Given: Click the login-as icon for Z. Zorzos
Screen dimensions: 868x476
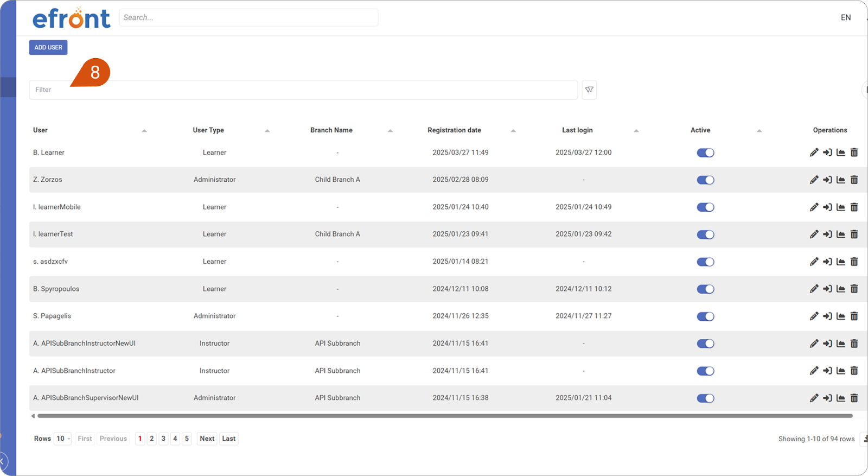Looking at the screenshot, I should pyautogui.click(x=827, y=180).
